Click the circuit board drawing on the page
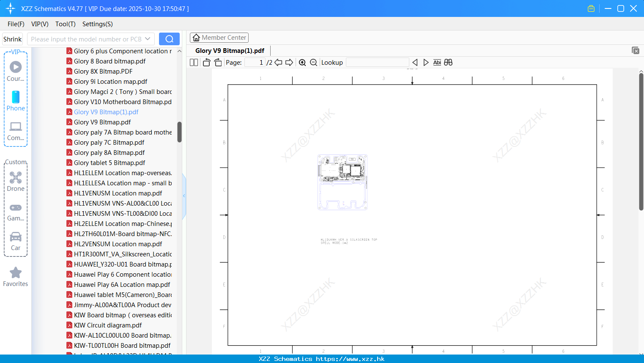 click(343, 182)
